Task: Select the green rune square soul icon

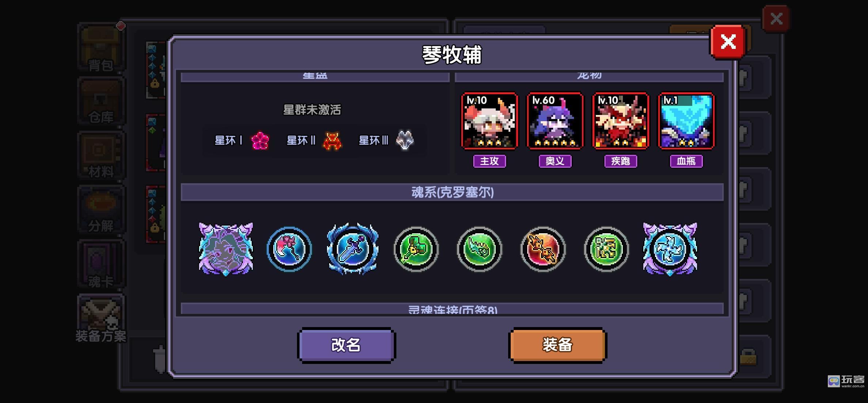Action: [606, 249]
